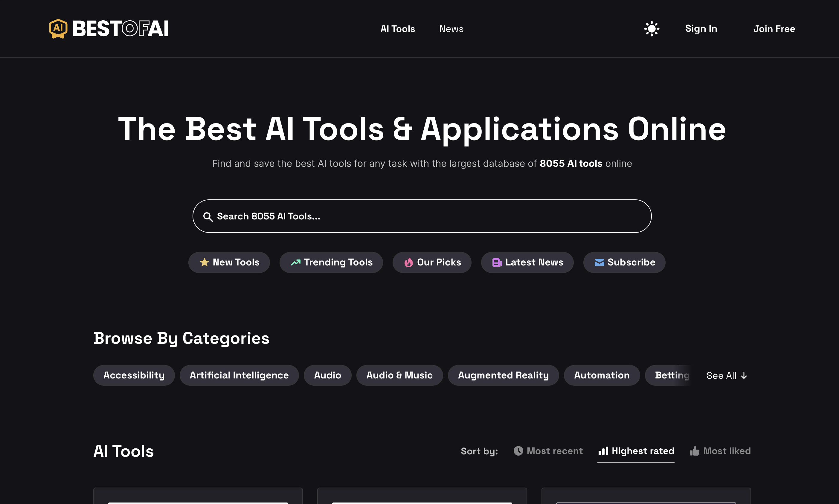The image size is (839, 504).
Task: Open the New Tools pill
Action: tap(229, 262)
